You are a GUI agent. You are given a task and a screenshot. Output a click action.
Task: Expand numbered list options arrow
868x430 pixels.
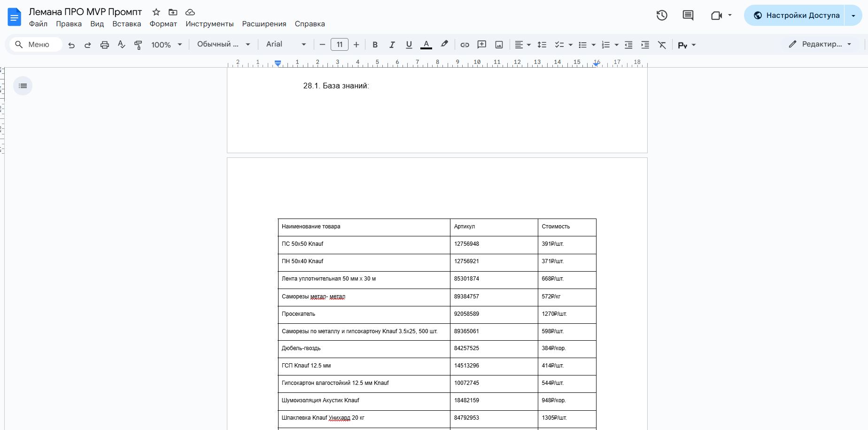click(x=617, y=45)
